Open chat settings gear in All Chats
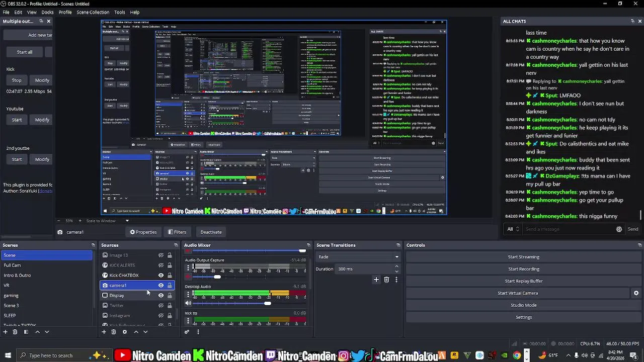644x362 pixels. 619,229
